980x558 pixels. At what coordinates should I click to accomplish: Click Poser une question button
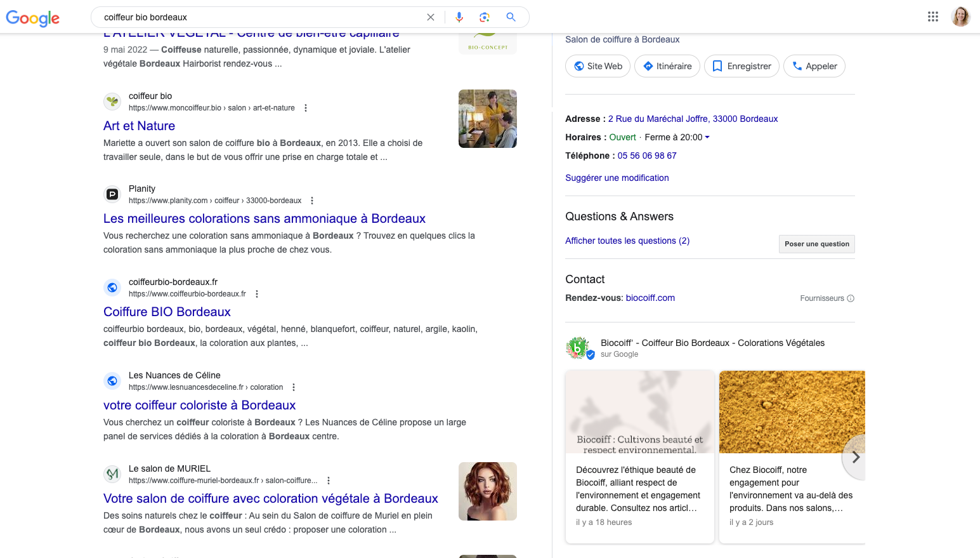[x=816, y=244]
